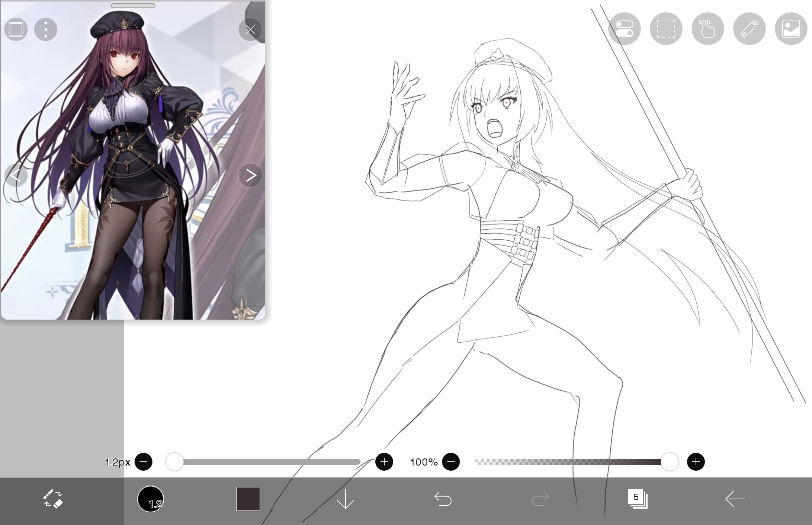Increase opacity with plus button
This screenshot has width=812, height=525.
click(696, 462)
